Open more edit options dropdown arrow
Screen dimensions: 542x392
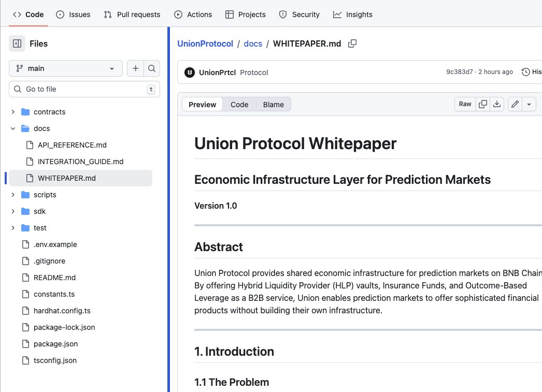coord(529,104)
